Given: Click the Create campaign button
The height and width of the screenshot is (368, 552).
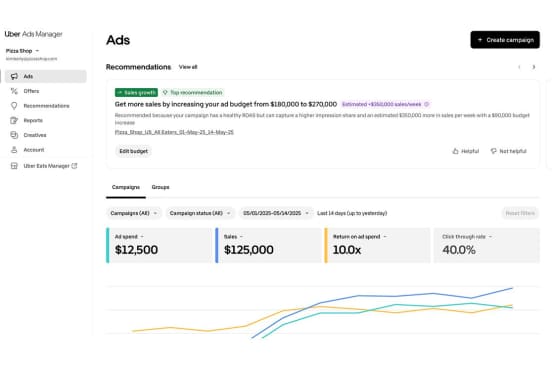Looking at the screenshot, I should (505, 40).
